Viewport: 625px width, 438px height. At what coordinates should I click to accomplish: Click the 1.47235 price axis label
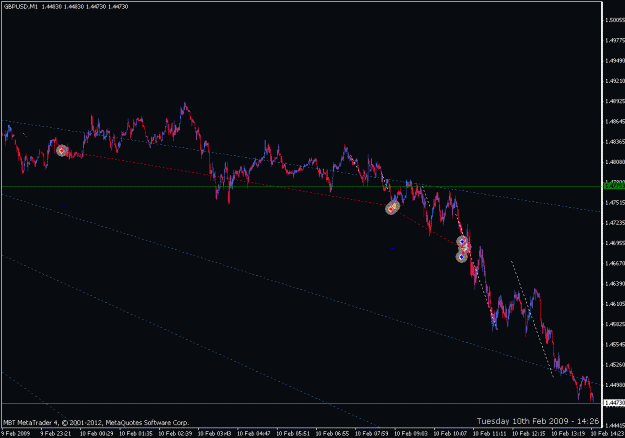(x=615, y=223)
